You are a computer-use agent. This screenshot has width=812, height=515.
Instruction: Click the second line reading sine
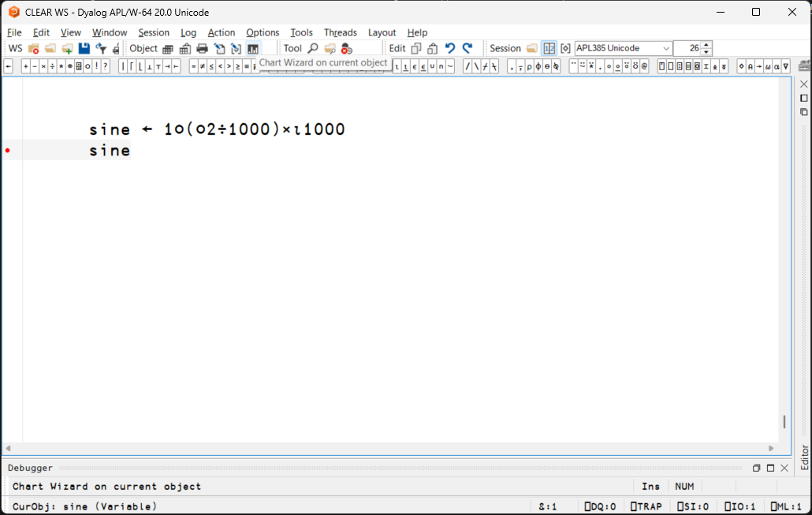[110, 151]
